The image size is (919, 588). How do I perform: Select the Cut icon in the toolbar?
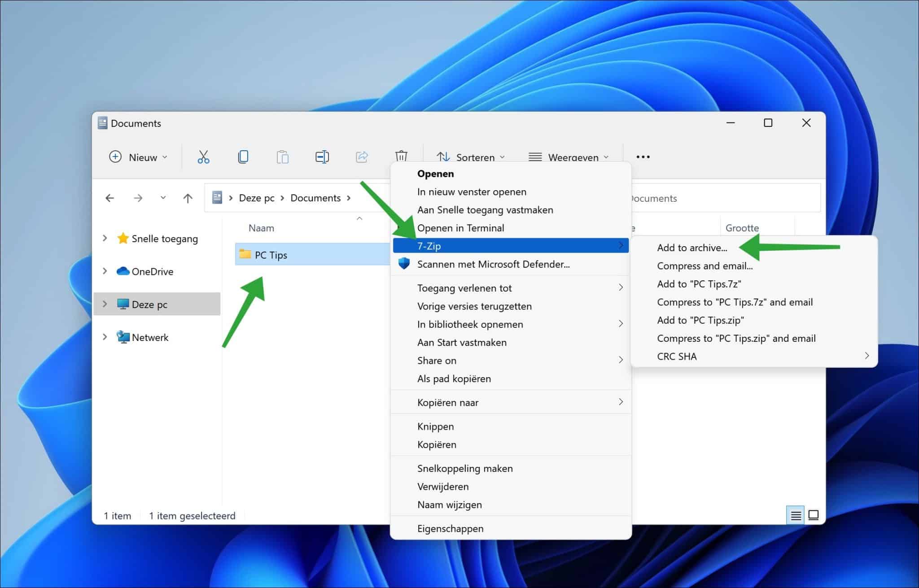pos(203,157)
